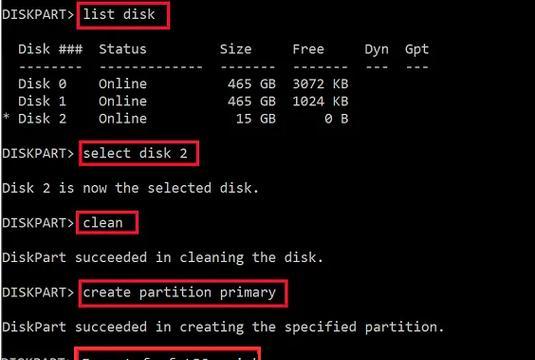The height and width of the screenshot is (360, 535).
Task: Click the asterisk marking the selected disk
Action: click(x=6, y=117)
